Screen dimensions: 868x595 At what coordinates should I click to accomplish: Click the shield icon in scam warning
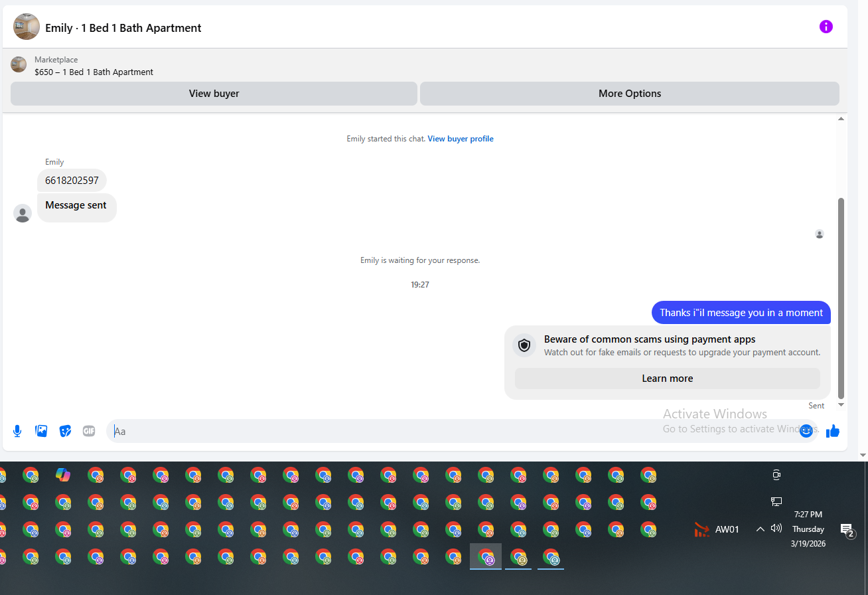[x=524, y=345]
